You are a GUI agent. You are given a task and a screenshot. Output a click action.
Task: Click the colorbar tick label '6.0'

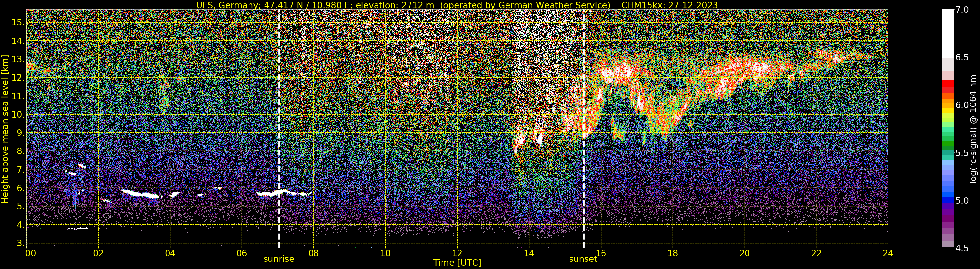click(x=962, y=105)
